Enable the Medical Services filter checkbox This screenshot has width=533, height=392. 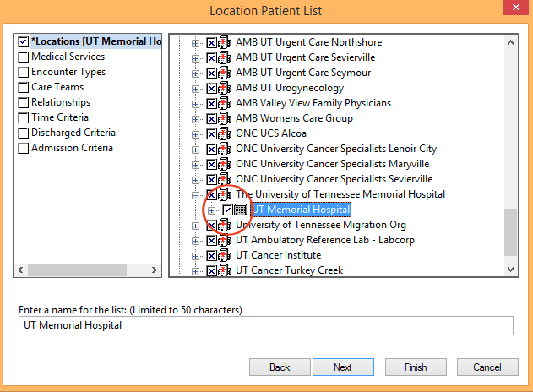click(x=24, y=57)
